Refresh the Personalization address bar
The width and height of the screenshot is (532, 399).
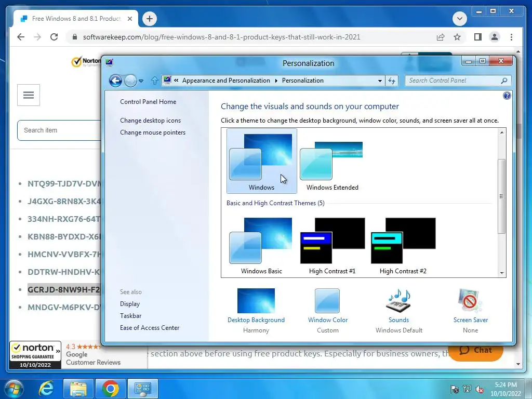pos(392,81)
